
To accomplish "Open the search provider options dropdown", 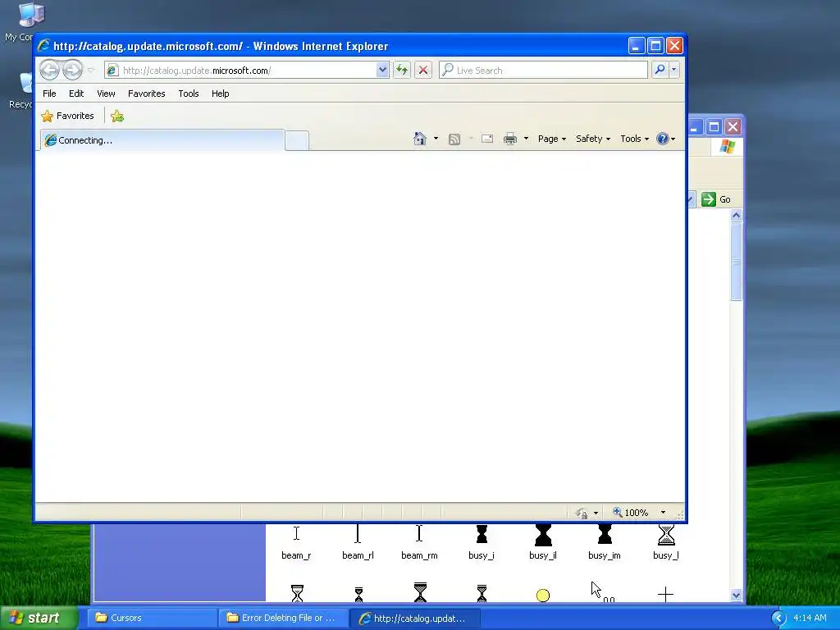I will 674,71.
